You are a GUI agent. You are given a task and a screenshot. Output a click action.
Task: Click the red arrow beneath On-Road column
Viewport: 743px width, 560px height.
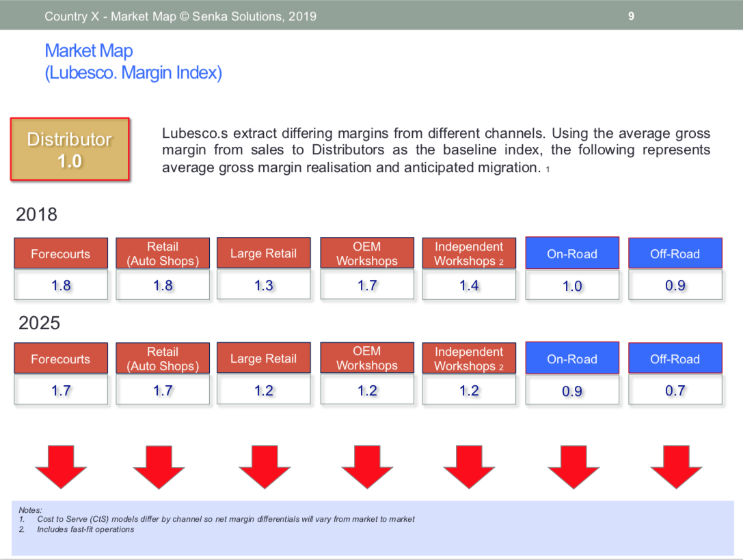point(573,465)
